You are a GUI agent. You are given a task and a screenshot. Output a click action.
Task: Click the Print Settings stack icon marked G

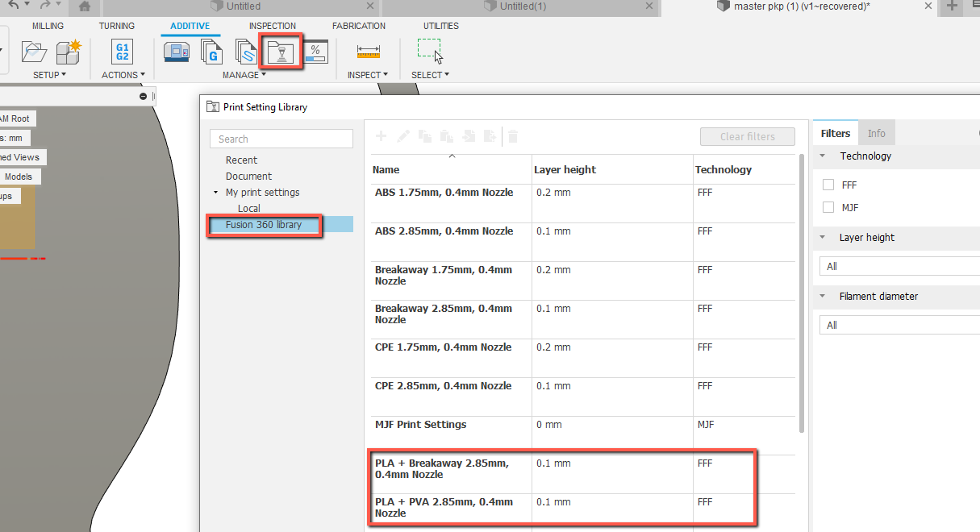[211, 51]
